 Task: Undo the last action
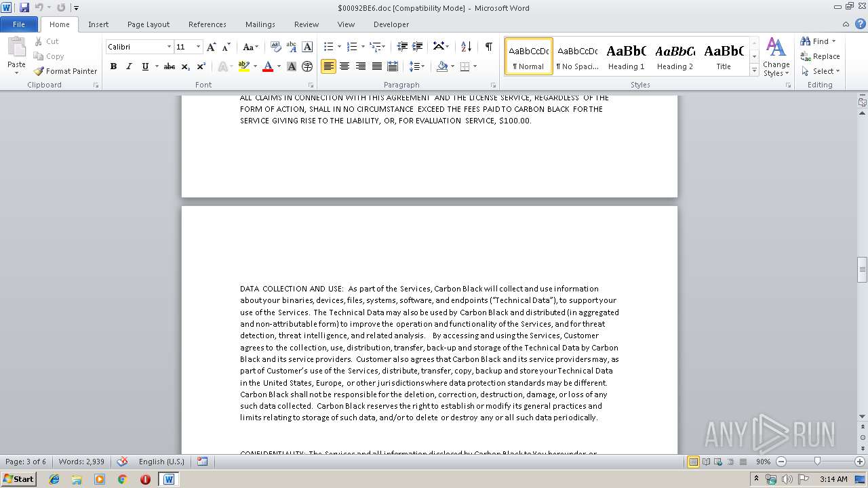coord(39,7)
